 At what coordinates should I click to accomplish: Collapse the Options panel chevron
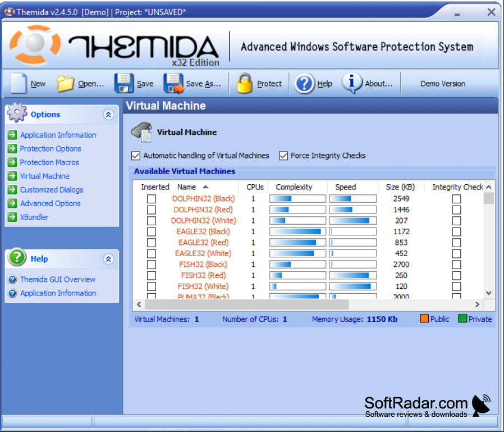pyautogui.click(x=109, y=115)
